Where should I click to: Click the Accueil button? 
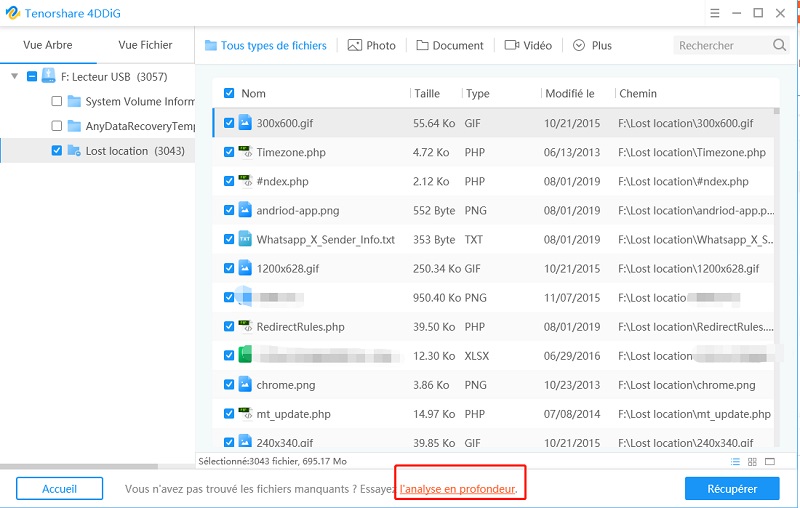[x=59, y=489]
